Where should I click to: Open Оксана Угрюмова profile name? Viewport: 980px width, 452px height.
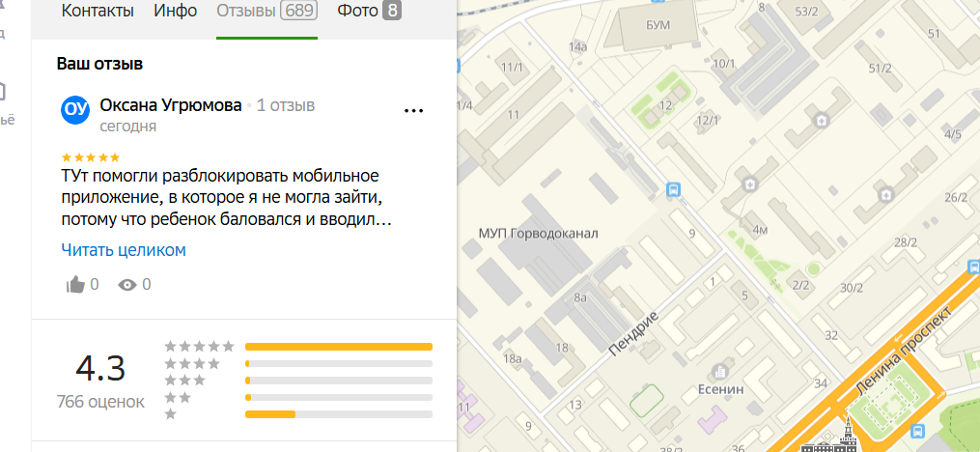171,105
